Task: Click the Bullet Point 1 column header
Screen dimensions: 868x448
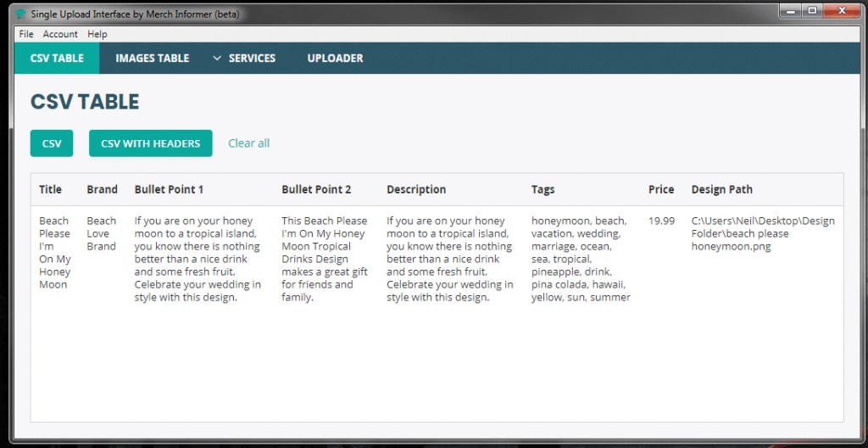Action: tap(169, 189)
